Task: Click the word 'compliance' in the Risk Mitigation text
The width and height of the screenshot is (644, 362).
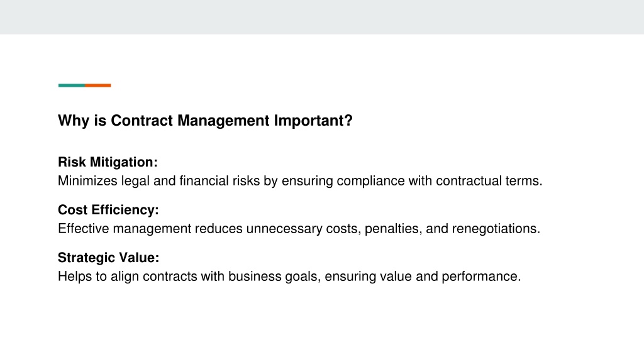Action: pos(370,181)
